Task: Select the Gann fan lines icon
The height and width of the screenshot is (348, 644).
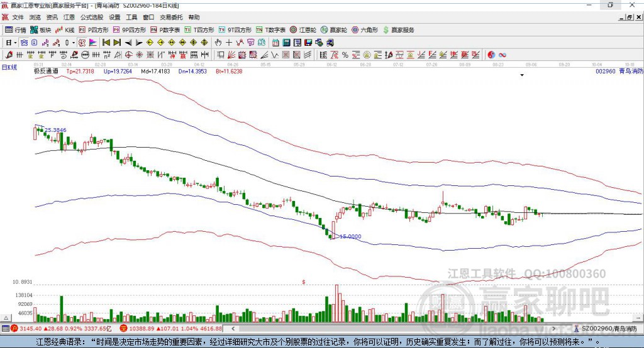Action: [x=232, y=55]
